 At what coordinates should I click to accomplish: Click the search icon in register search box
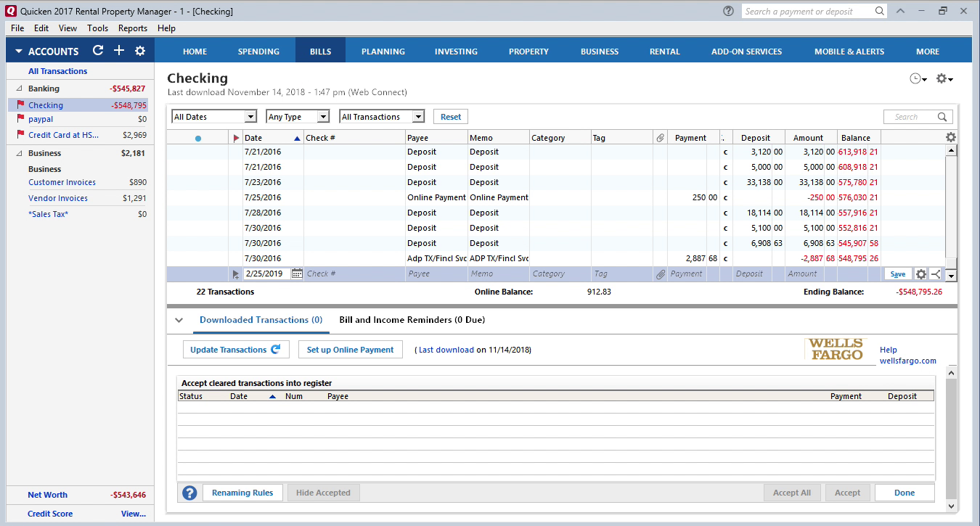942,117
